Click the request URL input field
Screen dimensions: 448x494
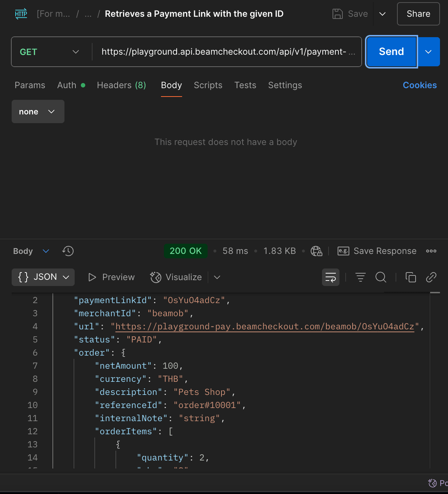coord(226,52)
